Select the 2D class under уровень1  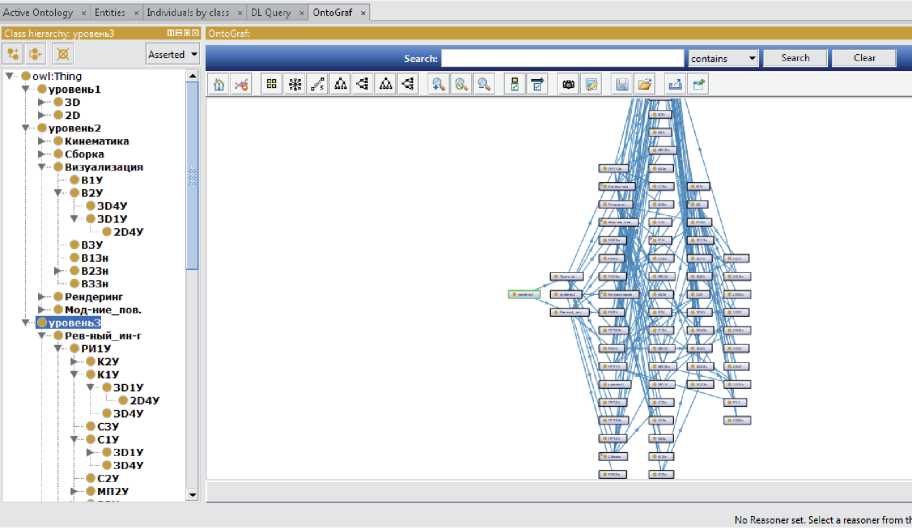pyautogui.click(x=67, y=115)
